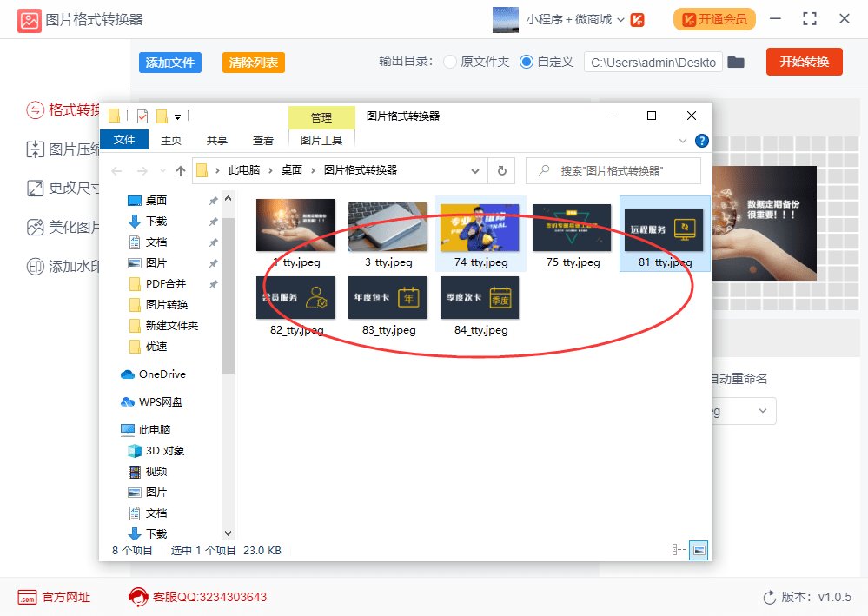Select the 原文件夹 output radio button
Screen dimensions: 868x616
(449, 62)
